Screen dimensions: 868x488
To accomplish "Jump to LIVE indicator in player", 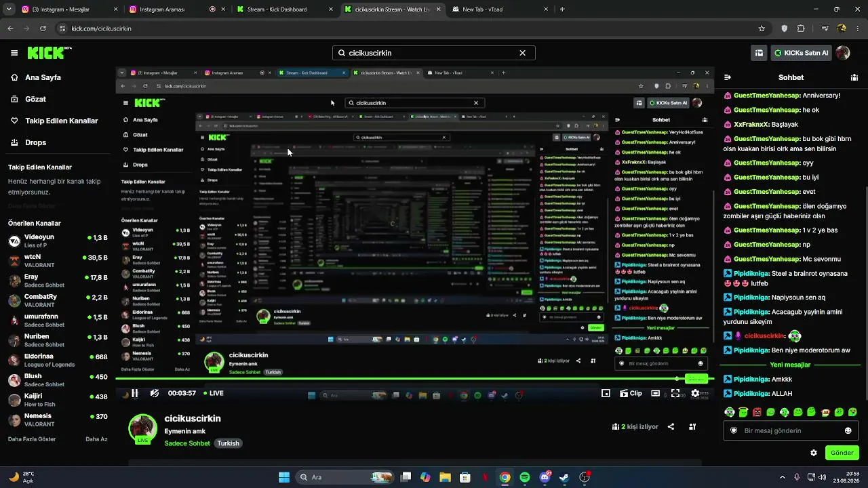I will click(x=213, y=393).
